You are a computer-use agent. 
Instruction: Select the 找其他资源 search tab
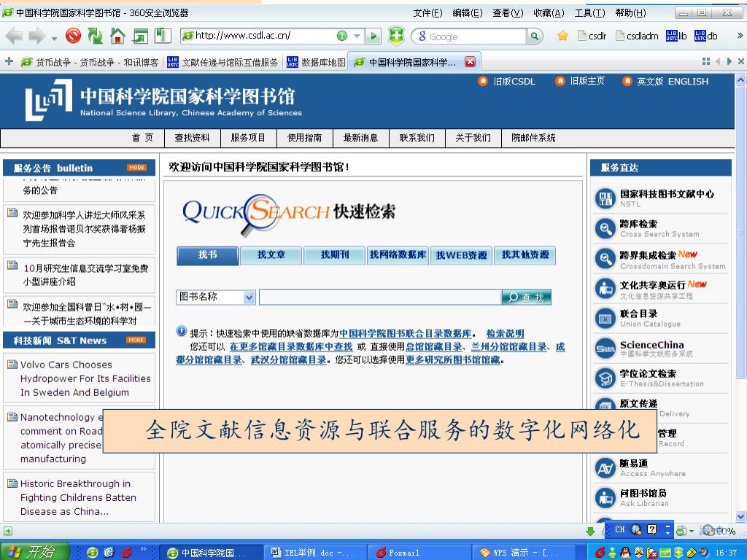525,255
